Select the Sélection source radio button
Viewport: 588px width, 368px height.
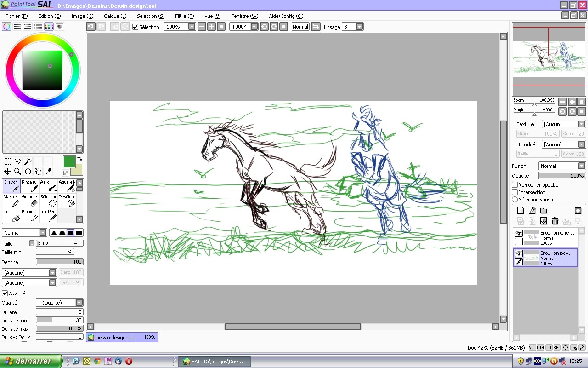(515, 200)
